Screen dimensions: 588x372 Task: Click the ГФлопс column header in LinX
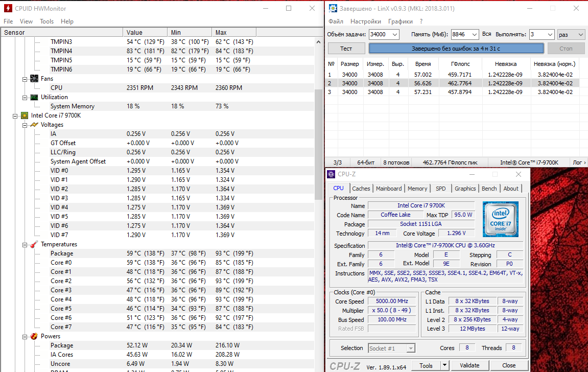pos(460,64)
